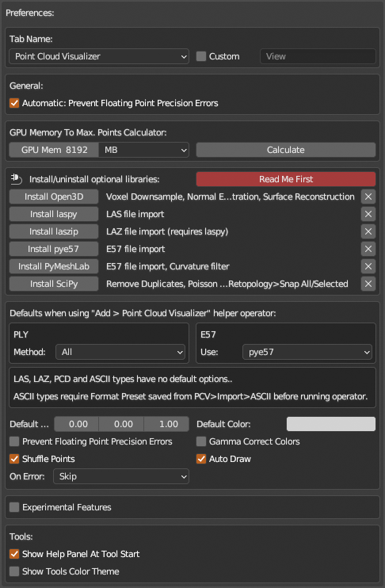The image size is (385, 588).
Task: Uncheck Auto Draw
Action: 201,459
